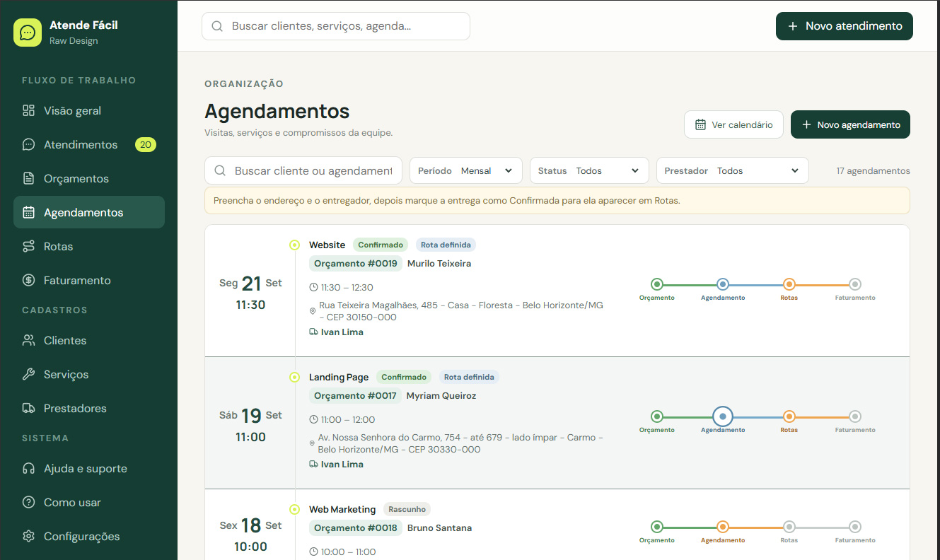Image resolution: width=940 pixels, height=560 pixels.
Task: Click the Agendamento step circle in Web Marketing row
Action: (x=723, y=527)
